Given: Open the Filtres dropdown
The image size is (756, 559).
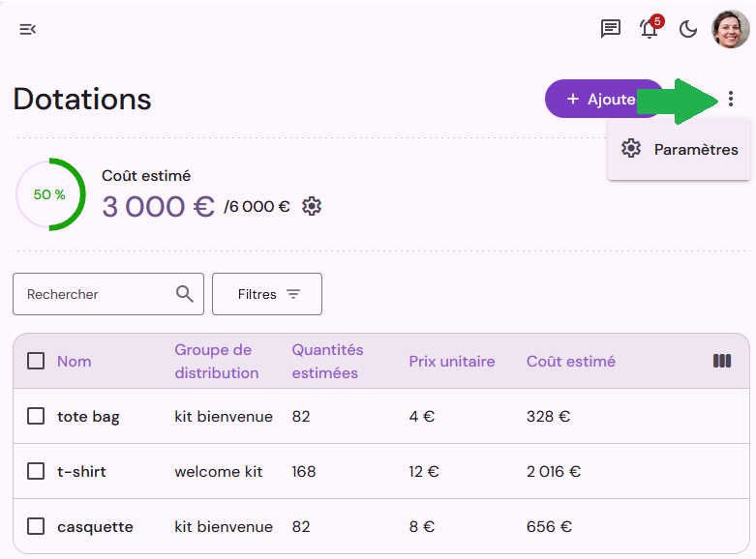Looking at the screenshot, I should [267, 294].
